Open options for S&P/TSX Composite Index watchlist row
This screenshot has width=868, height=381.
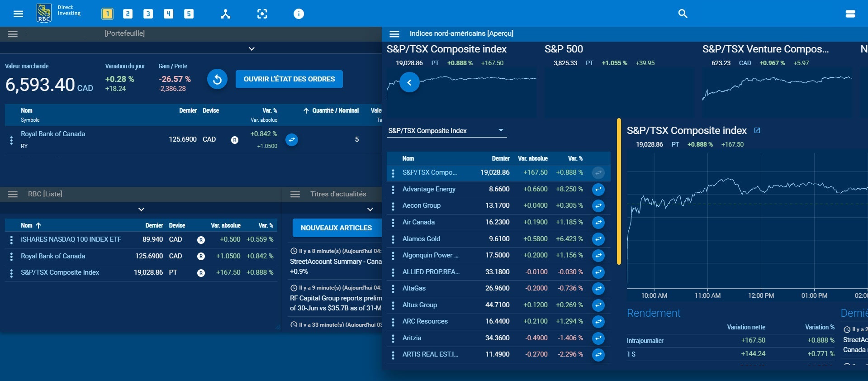coord(11,273)
